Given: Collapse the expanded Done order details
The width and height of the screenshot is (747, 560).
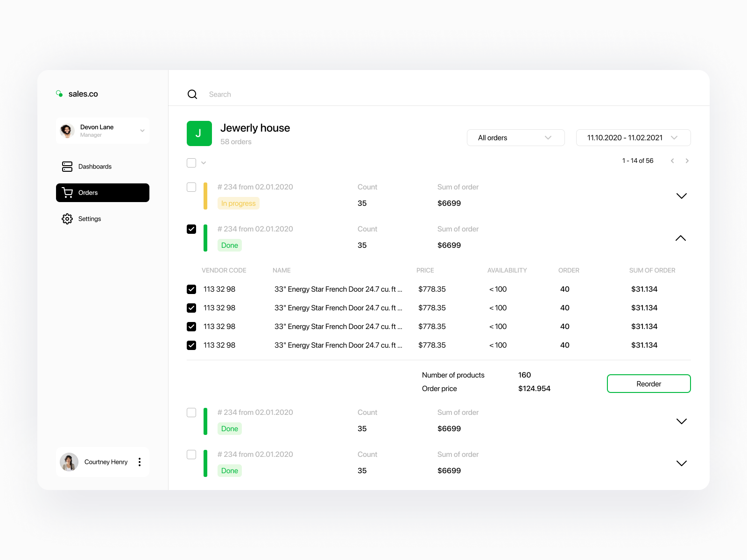Looking at the screenshot, I should [681, 238].
